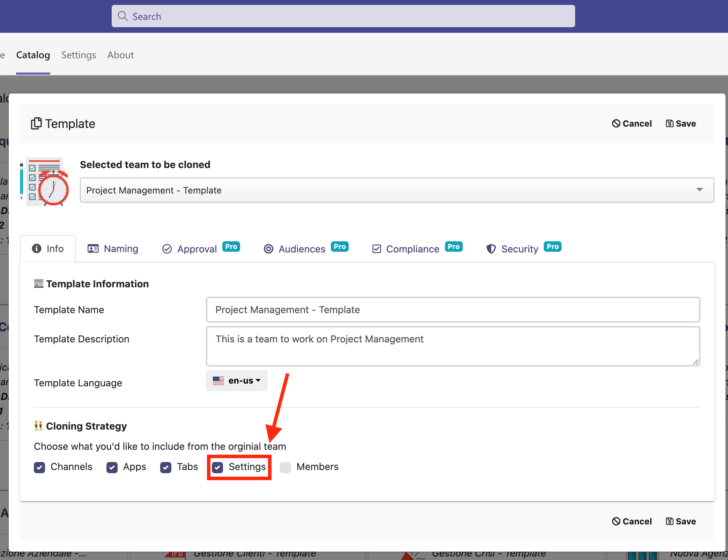Click the Template Description text area
The width and height of the screenshot is (728, 560).
tap(453, 346)
